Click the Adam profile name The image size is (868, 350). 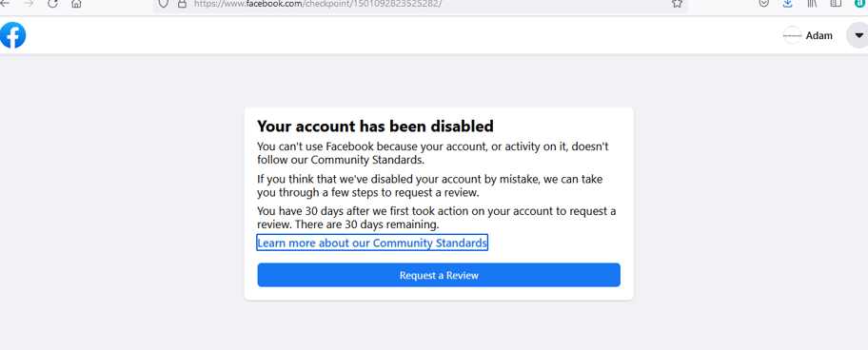pos(819,35)
